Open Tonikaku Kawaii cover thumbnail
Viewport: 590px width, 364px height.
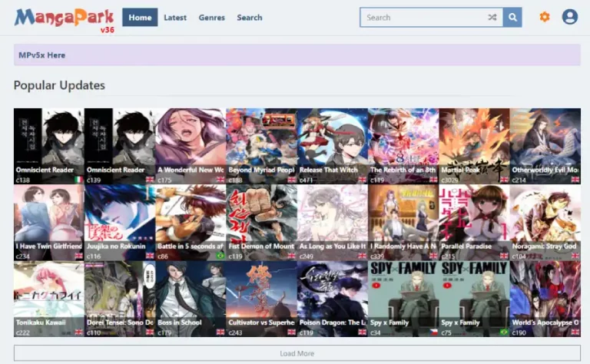(x=49, y=299)
